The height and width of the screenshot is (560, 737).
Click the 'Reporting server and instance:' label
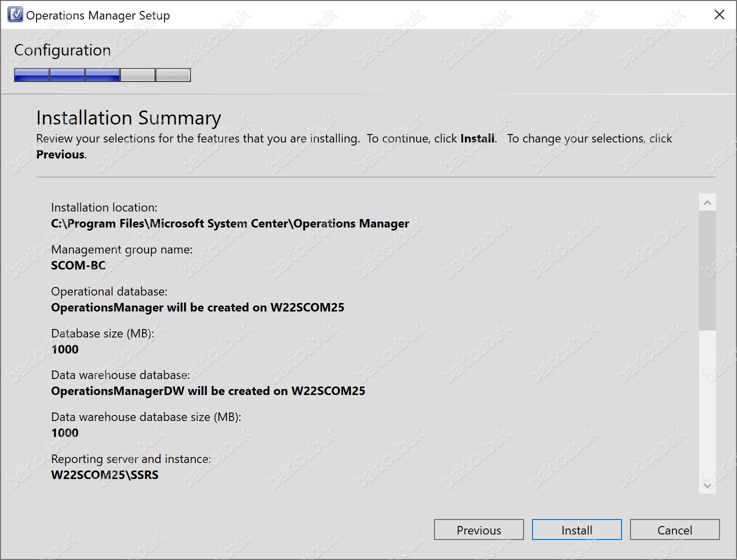coord(131,459)
